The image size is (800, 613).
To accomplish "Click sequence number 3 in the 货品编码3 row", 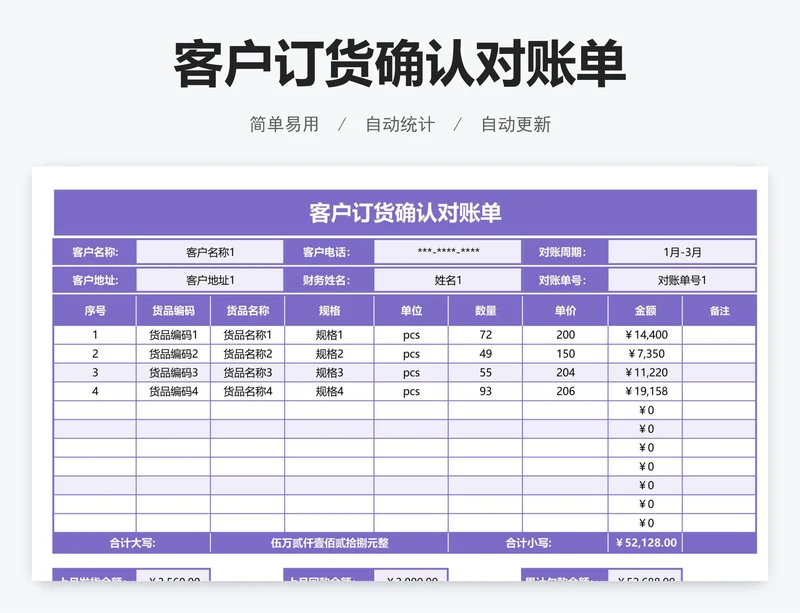I will tap(95, 373).
